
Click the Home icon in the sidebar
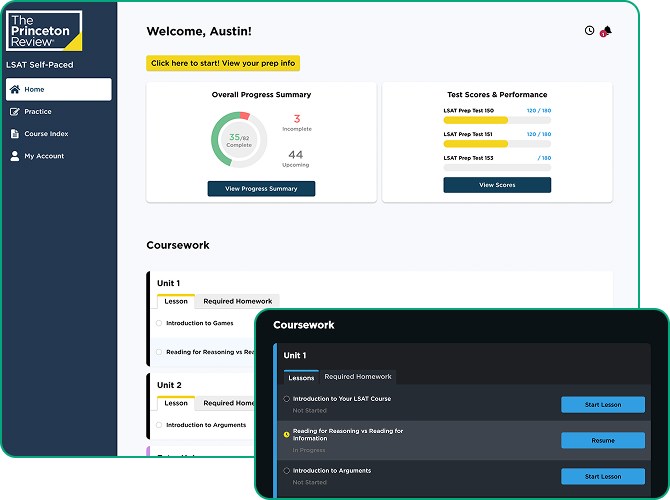(x=15, y=90)
